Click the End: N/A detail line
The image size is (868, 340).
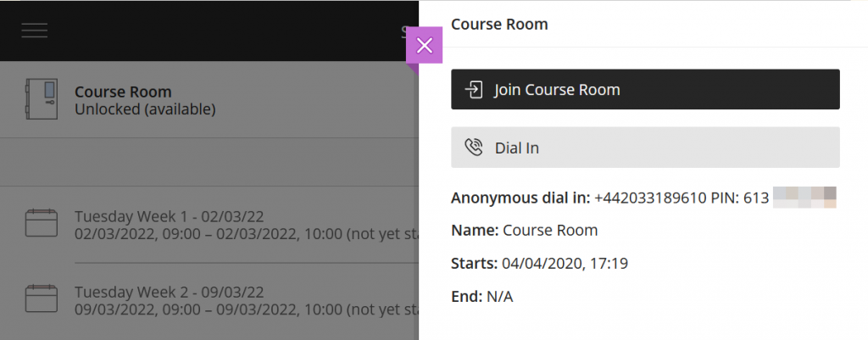pos(481,297)
